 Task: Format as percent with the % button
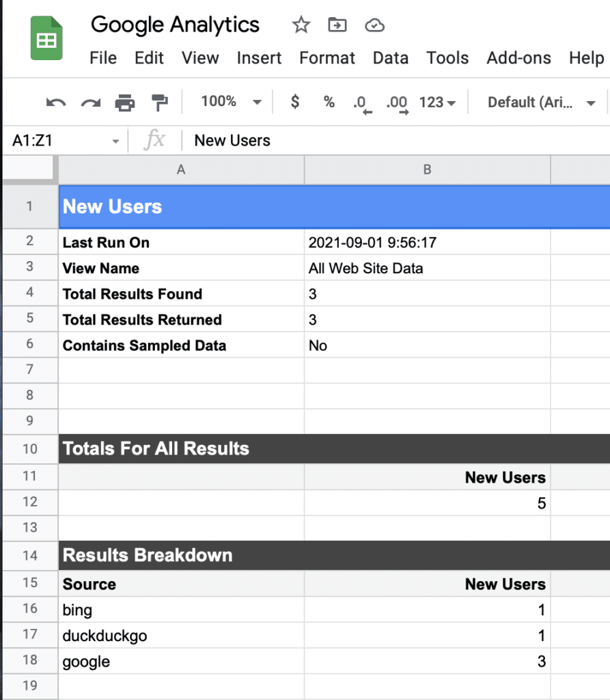point(329,102)
